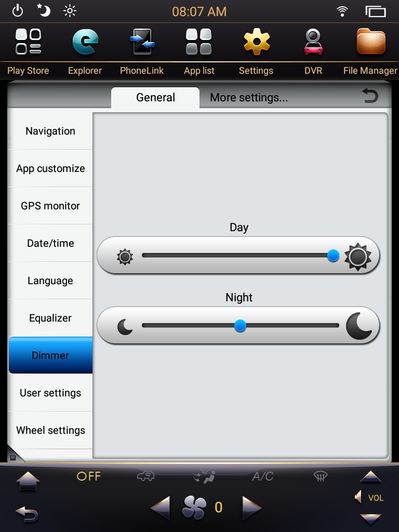Launch the Explorer browser icon

point(85,42)
